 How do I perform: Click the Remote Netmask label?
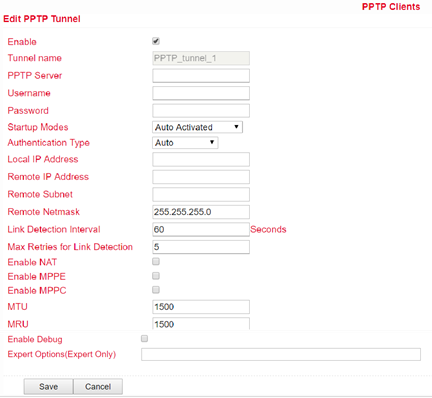tap(44, 212)
